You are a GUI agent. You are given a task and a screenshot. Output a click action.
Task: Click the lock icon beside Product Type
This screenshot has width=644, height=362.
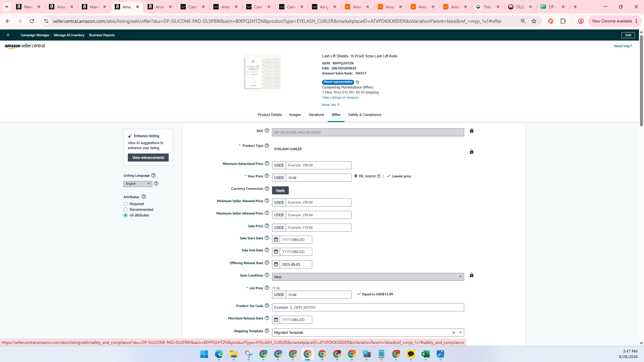pyautogui.click(x=472, y=152)
